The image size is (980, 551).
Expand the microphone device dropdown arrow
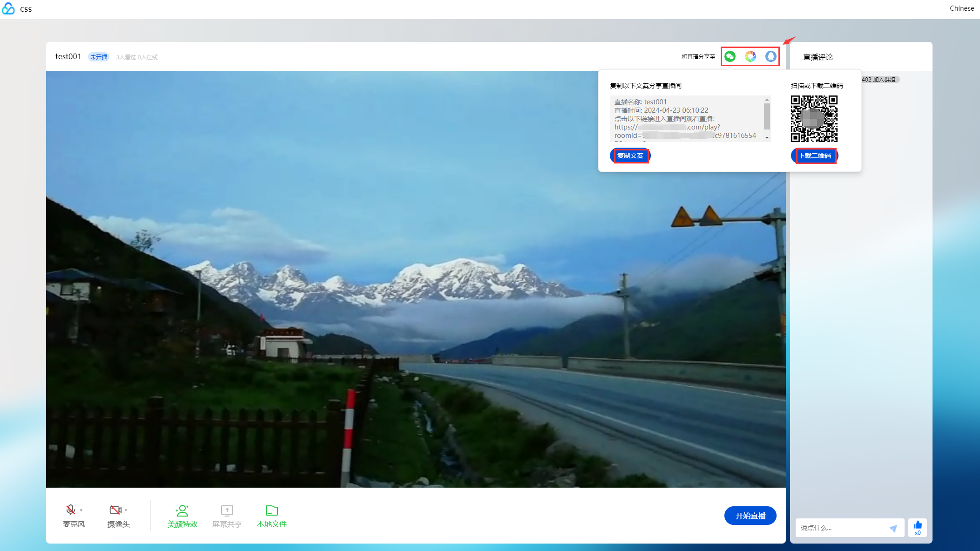click(x=81, y=510)
